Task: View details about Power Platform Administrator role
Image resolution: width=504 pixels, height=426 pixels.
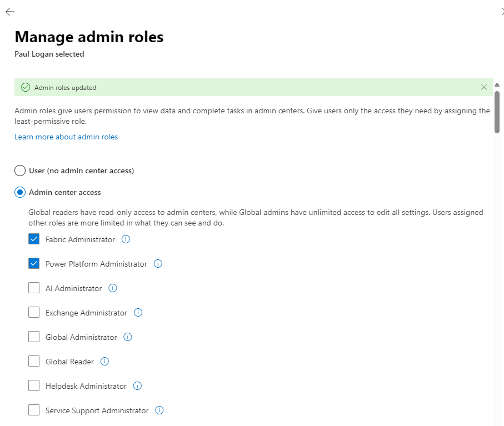Action: 158,264
